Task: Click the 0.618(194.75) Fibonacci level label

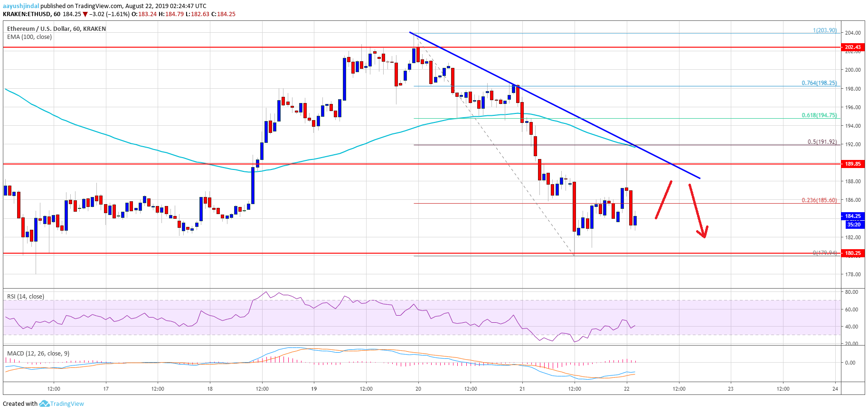Action: (x=819, y=115)
